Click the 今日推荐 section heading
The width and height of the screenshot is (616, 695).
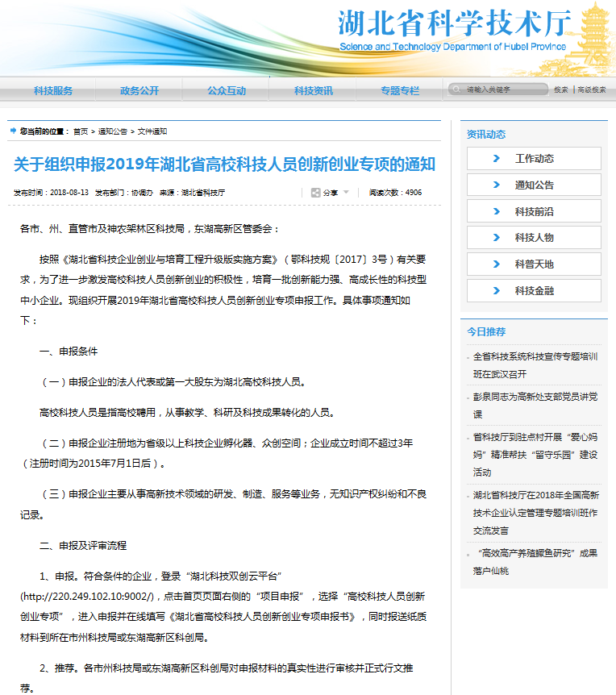pyautogui.click(x=486, y=331)
